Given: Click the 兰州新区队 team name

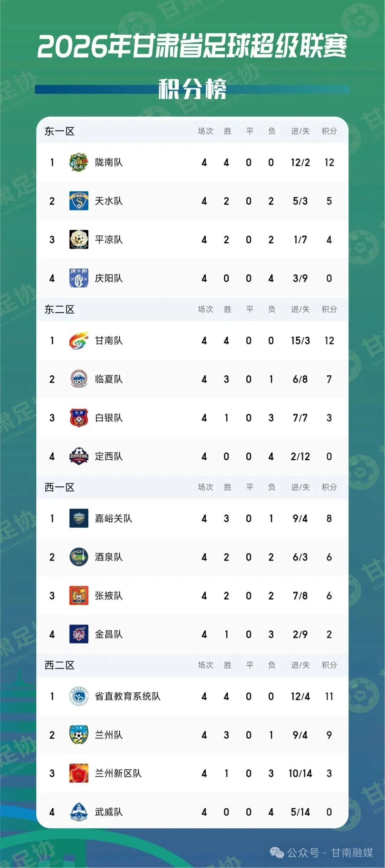Looking at the screenshot, I should click(118, 773).
